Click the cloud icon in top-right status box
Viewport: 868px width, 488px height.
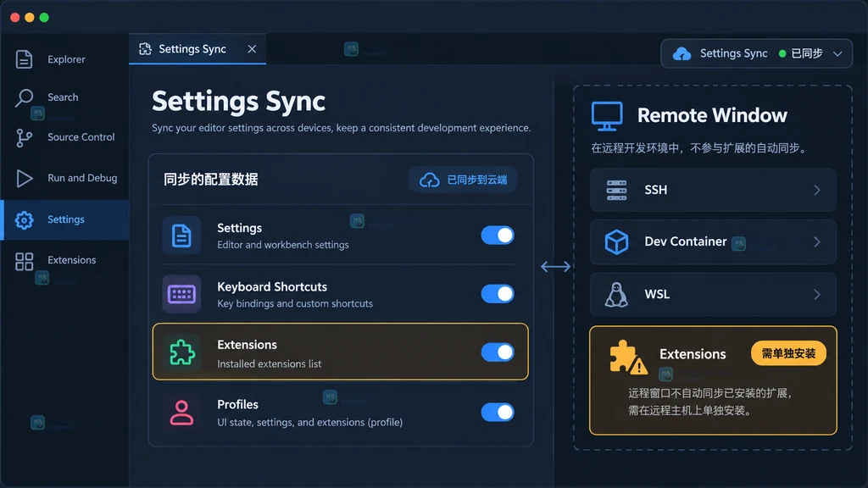682,53
